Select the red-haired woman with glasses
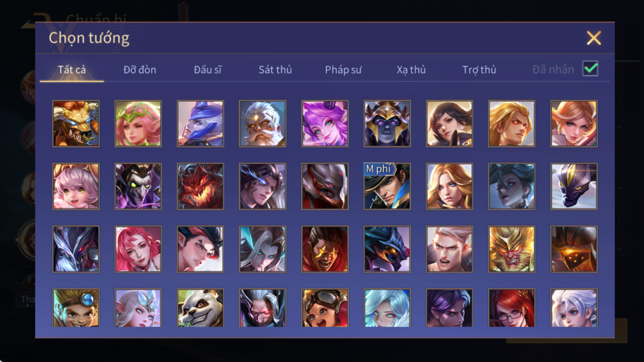 tap(511, 308)
